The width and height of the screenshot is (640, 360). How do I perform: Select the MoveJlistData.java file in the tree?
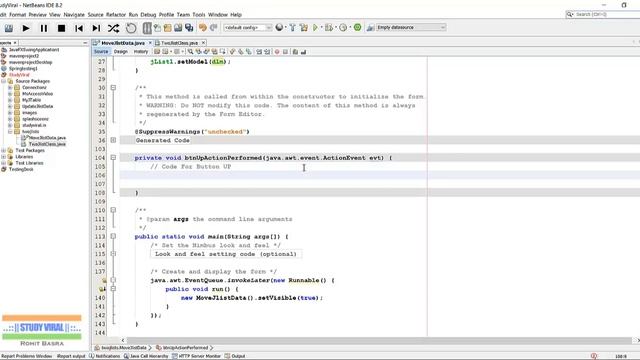47,138
